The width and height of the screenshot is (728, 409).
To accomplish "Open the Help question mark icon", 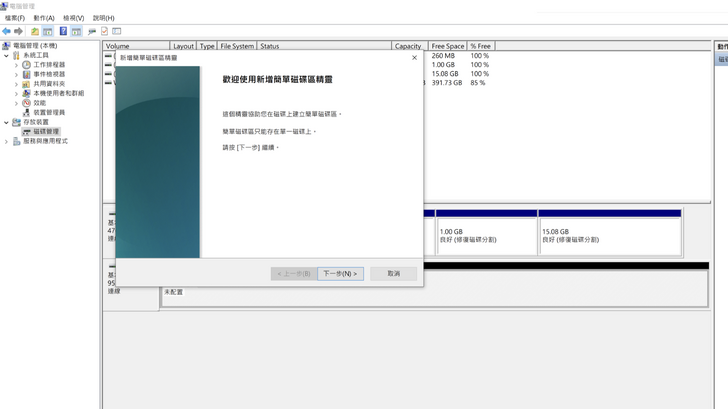I will click(63, 31).
